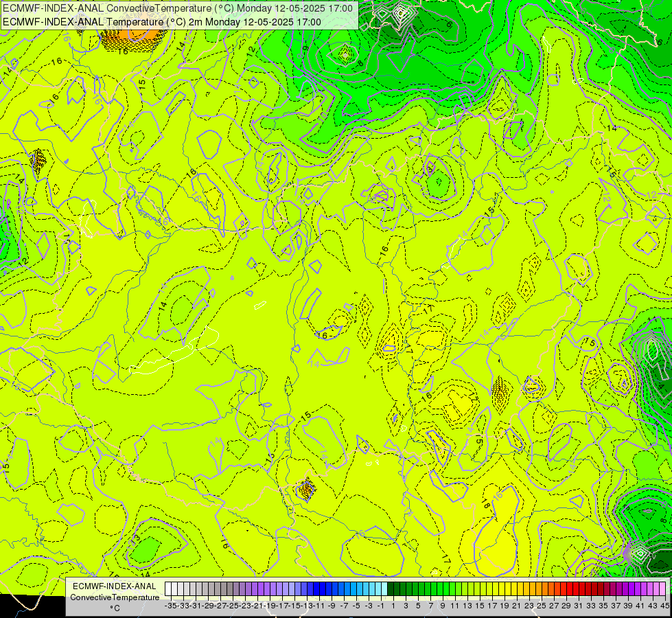Select the dark green legend swatch above 1
Image resolution: width=672 pixels, height=618 pixels.
[x=391, y=589]
